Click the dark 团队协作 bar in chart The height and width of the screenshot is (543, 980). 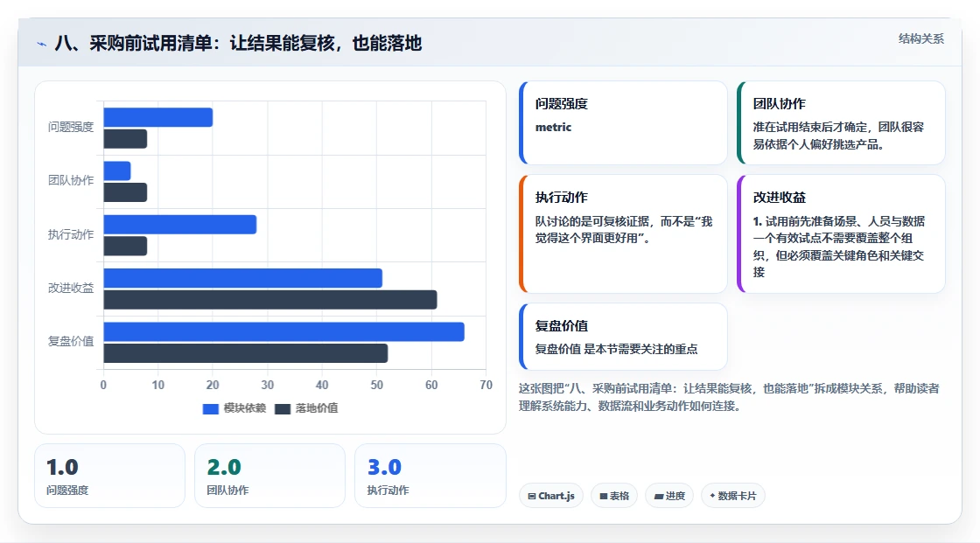126,192
